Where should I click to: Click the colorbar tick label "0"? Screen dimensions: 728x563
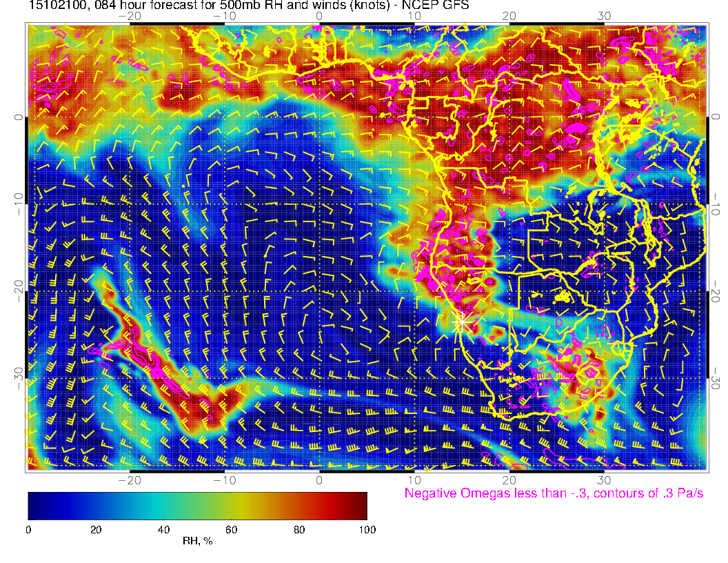[28, 530]
